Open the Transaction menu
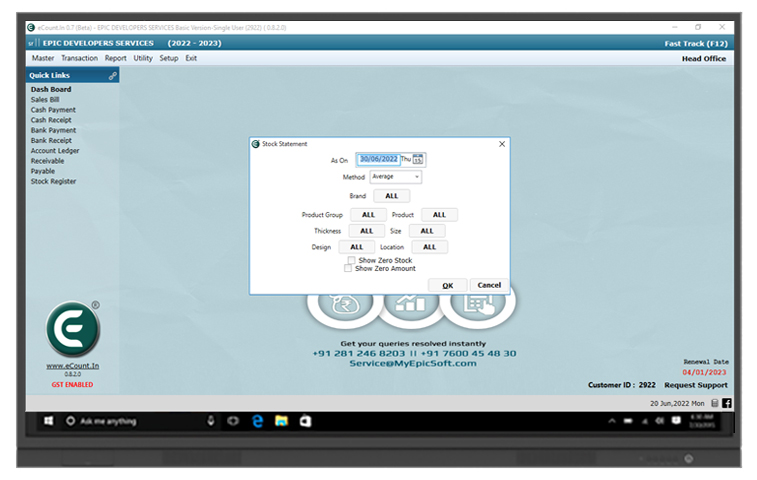Viewport: 757px width, 480px height. point(79,58)
